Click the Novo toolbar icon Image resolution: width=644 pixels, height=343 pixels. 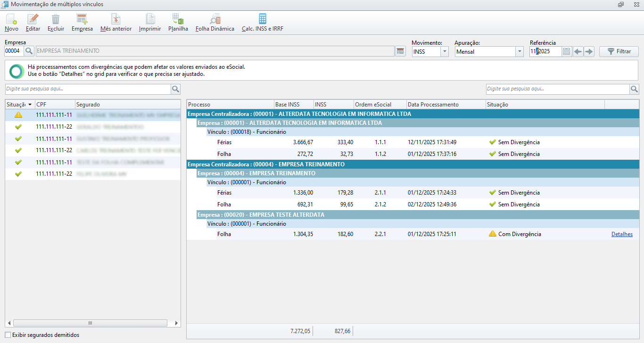click(x=11, y=20)
